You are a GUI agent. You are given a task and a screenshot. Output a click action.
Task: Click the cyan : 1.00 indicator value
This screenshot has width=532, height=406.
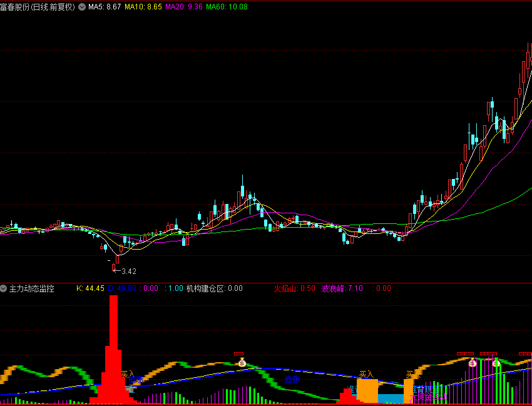point(174,288)
